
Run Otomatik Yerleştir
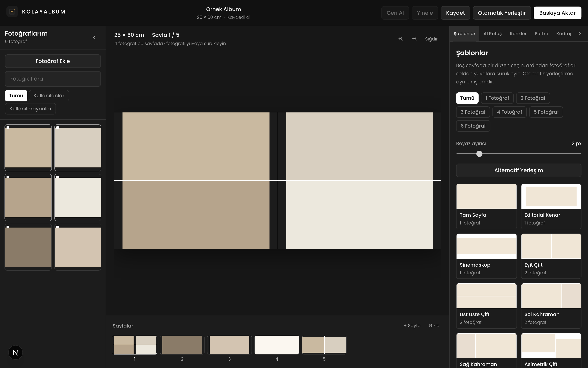(502, 13)
